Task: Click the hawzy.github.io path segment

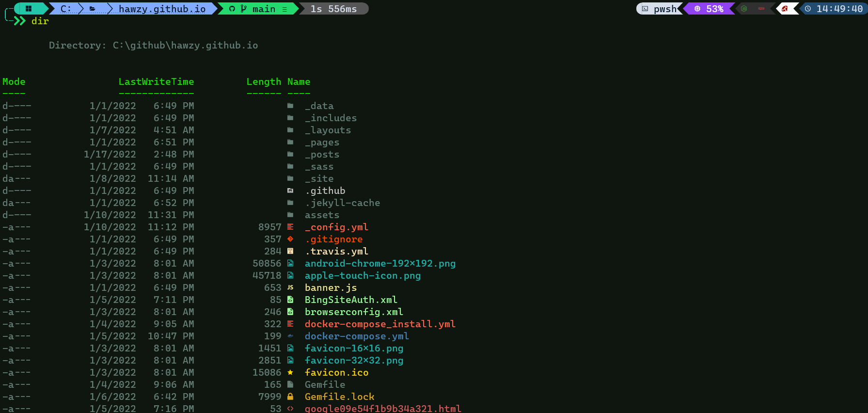Action: coord(162,9)
